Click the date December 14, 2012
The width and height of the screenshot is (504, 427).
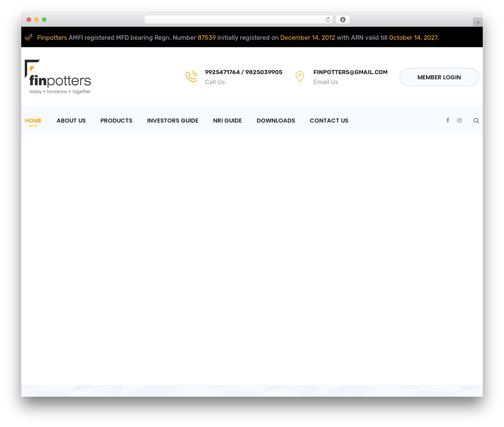[308, 38]
